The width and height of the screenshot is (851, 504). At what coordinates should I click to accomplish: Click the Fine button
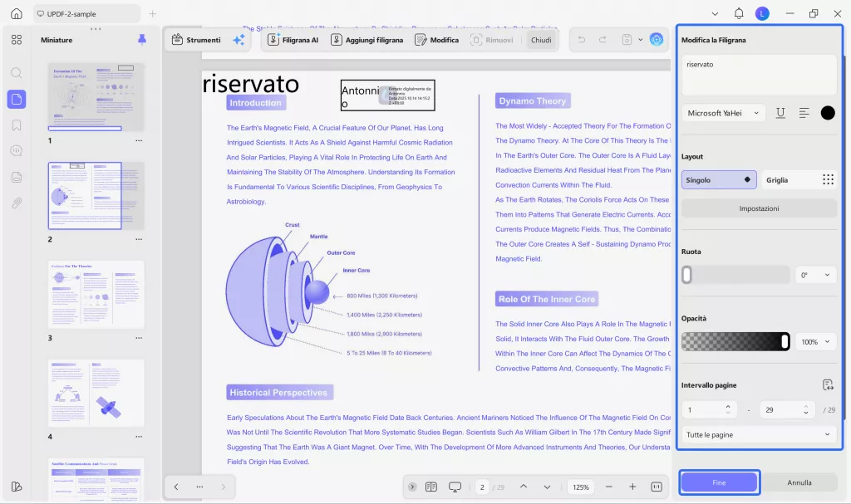719,482
